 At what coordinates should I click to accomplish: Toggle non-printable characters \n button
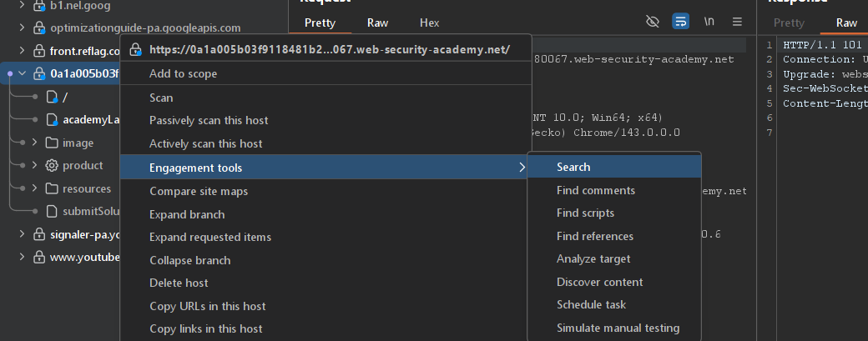tap(709, 22)
